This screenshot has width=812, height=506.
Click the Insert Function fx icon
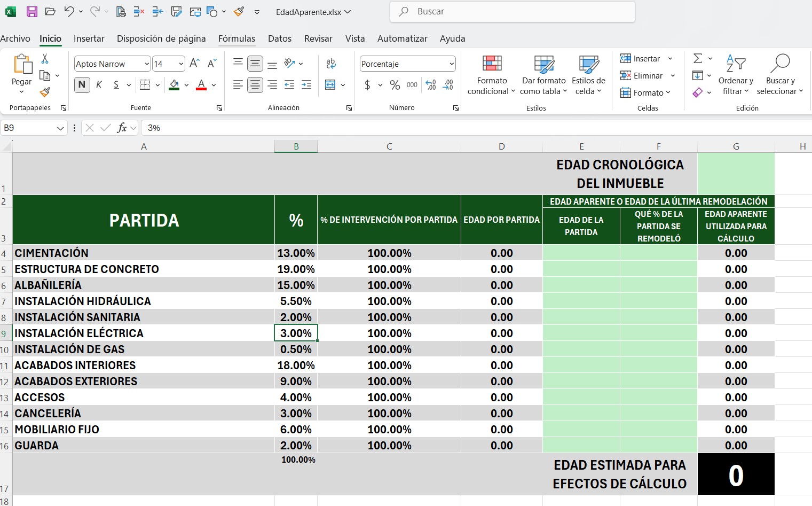[122, 128]
